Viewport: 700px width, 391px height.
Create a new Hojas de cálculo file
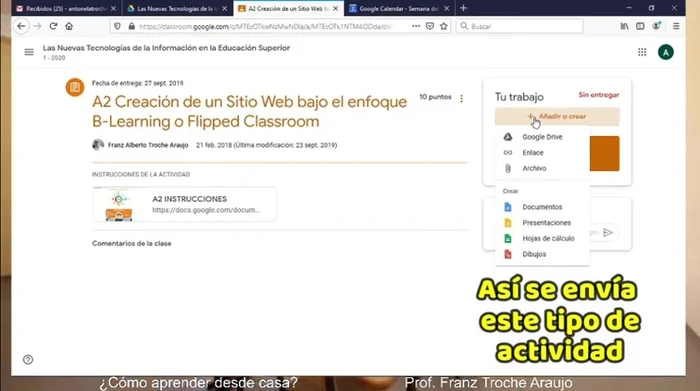pyautogui.click(x=542, y=238)
